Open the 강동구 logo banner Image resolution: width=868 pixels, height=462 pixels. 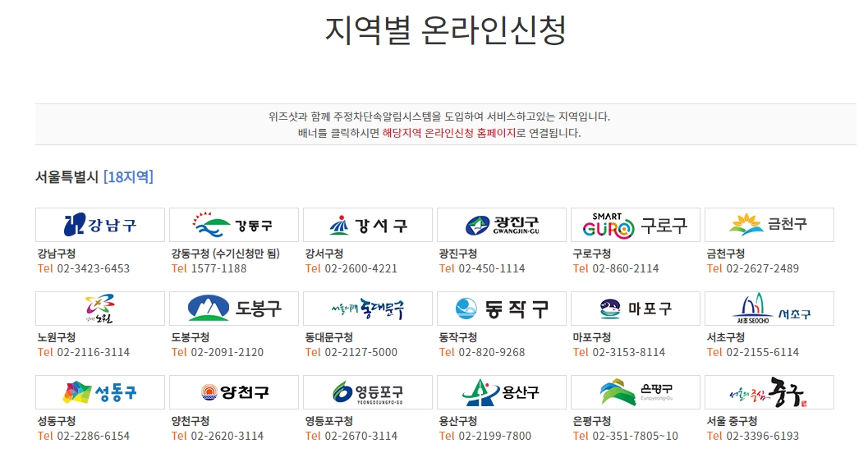234,225
